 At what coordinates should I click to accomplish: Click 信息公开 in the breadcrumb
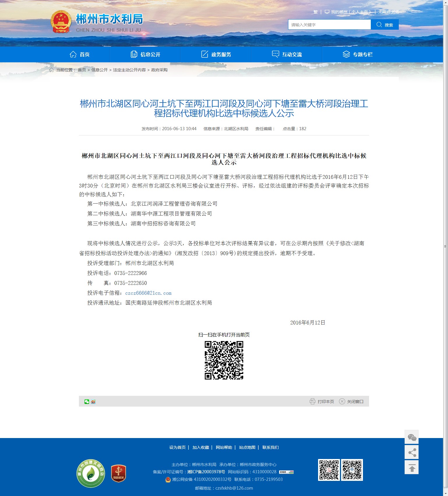coord(100,70)
